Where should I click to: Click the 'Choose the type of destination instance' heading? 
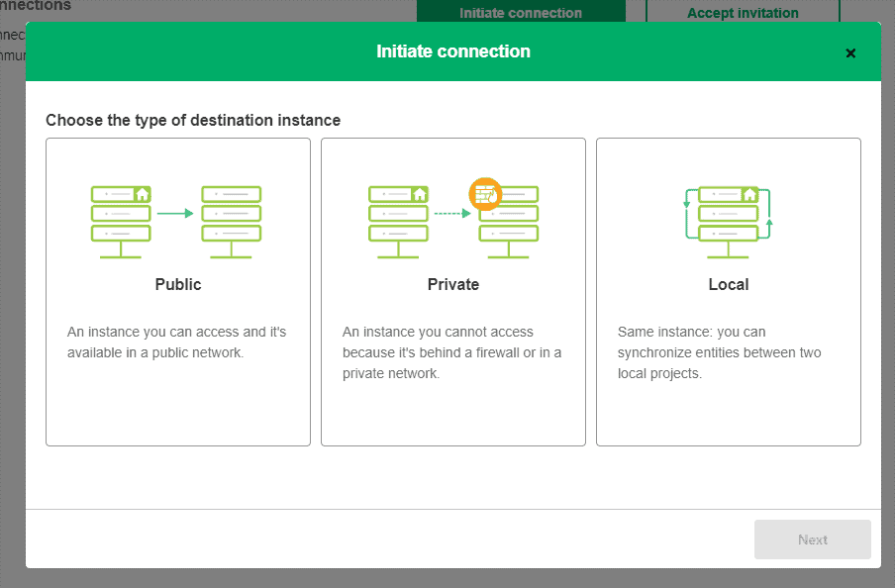coord(193,120)
